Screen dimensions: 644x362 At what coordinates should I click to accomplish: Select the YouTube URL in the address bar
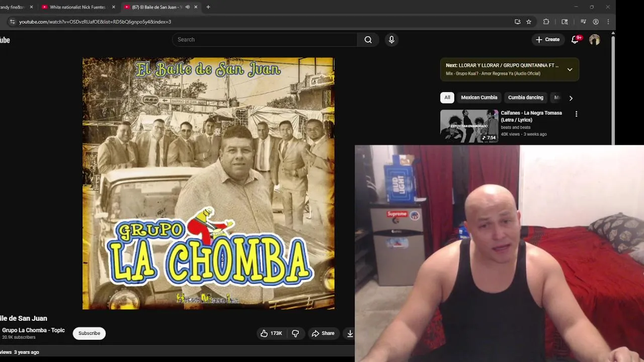click(95, 22)
